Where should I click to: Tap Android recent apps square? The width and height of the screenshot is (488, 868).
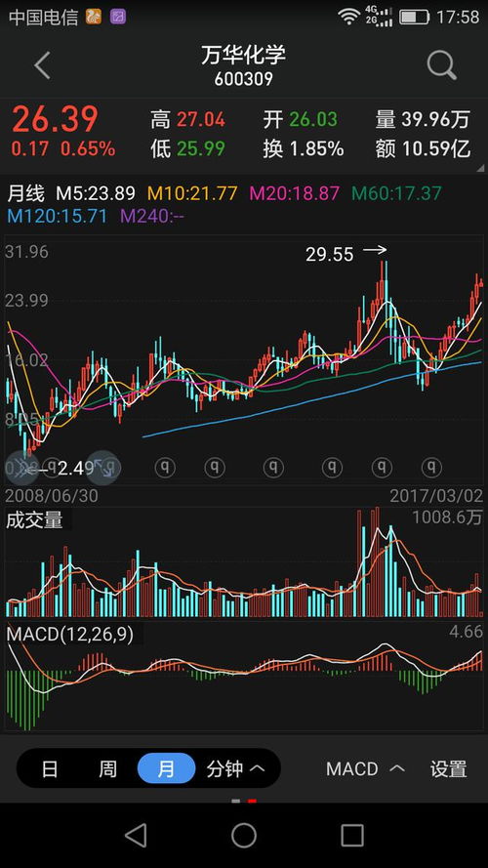click(352, 835)
